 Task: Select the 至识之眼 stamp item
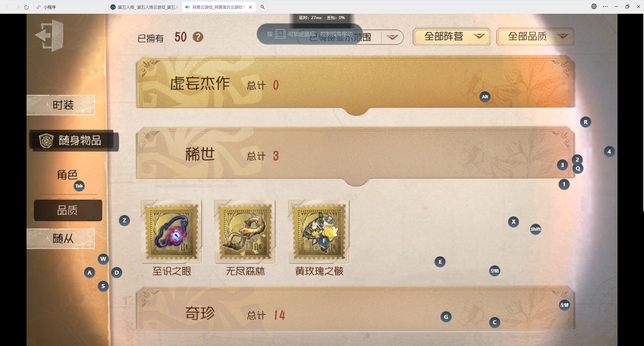coord(171,232)
